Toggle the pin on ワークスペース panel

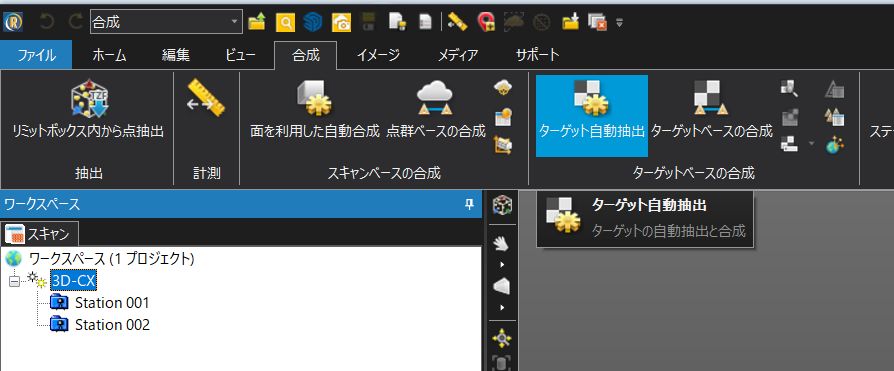469,204
